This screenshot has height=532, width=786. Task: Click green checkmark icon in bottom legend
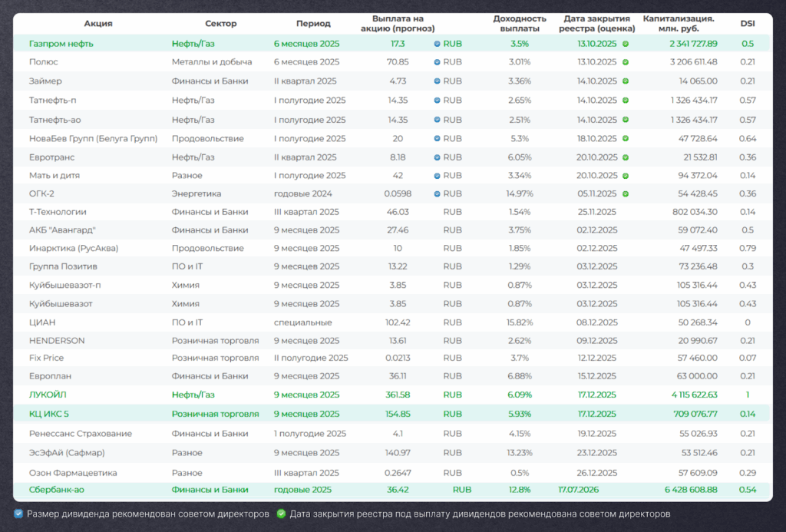pos(281,514)
